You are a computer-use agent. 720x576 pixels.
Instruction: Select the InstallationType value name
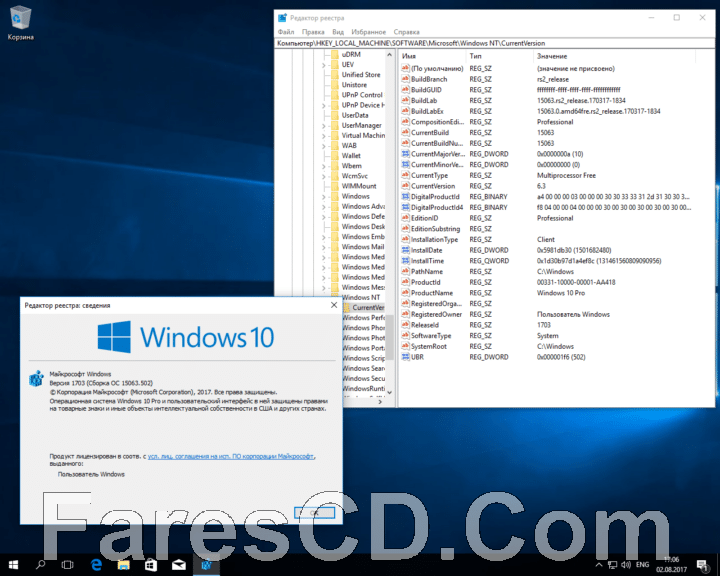tap(434, 239)
